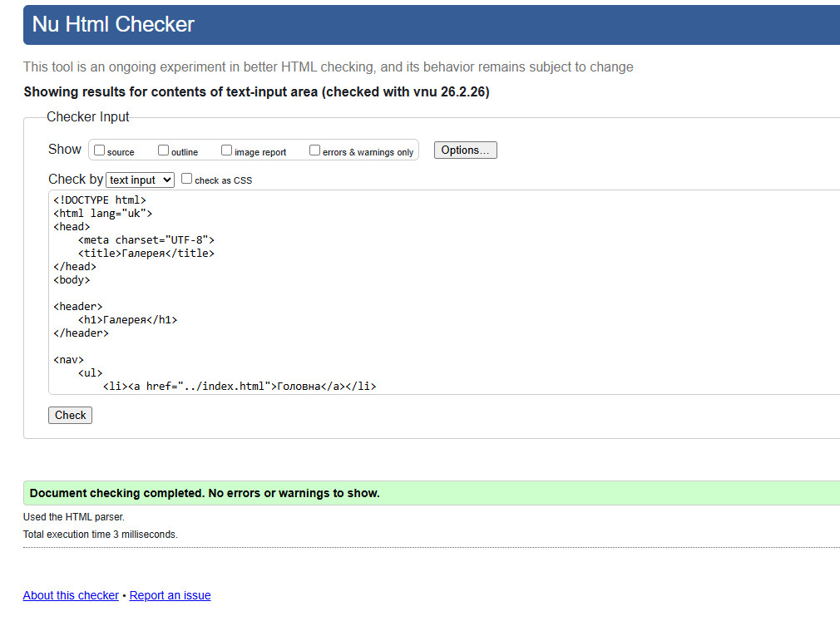Viewport: 840px width, 626px height.
Task: Click the DOCTYPE line in the text area
Action: tap(100, 200)
